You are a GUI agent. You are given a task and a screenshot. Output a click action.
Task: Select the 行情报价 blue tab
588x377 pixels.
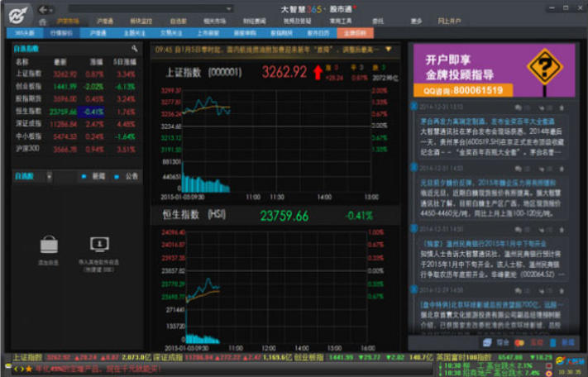(x=61, y=33)
